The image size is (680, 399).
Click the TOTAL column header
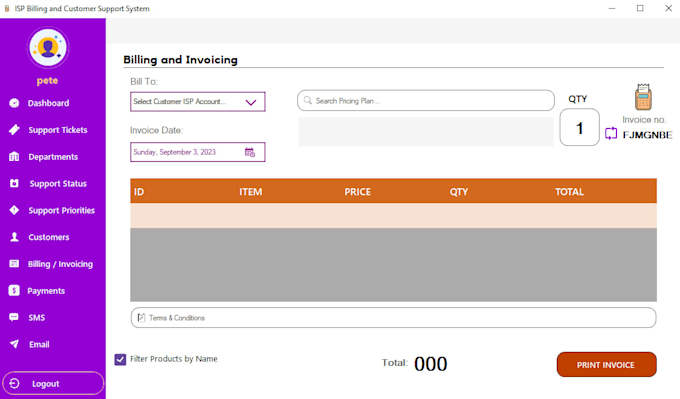569,192
